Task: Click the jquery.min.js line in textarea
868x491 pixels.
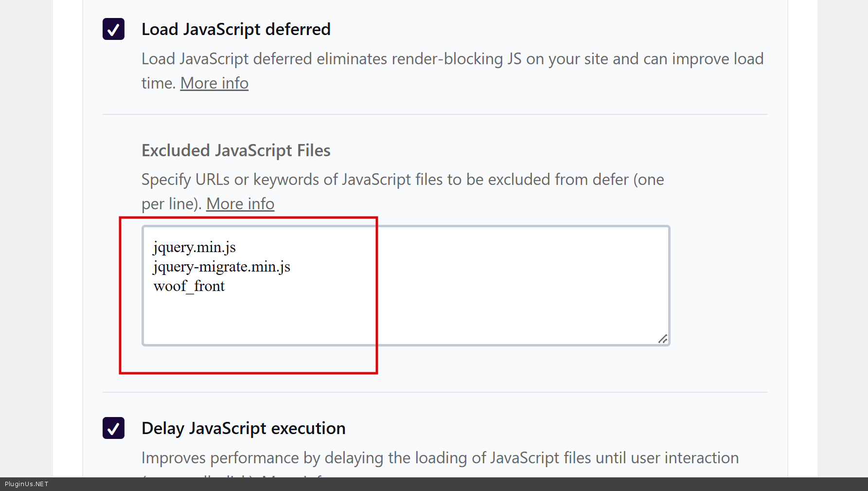Action: 195,247
